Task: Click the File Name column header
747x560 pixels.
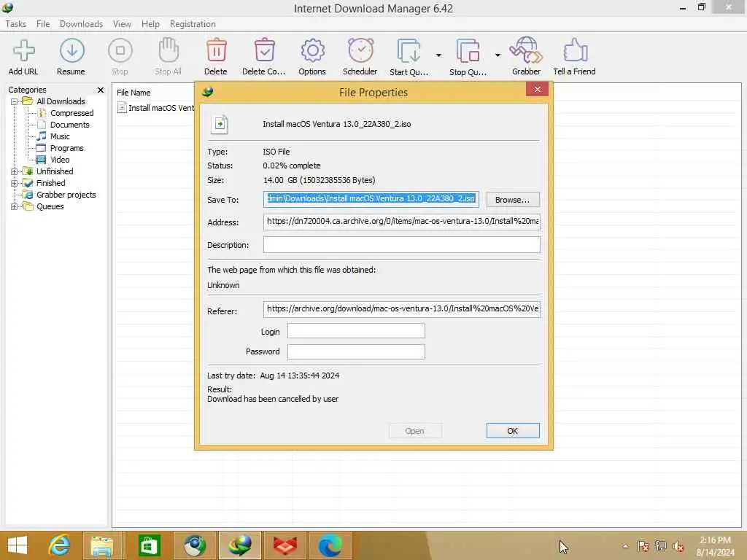Action: tap(134, 93)
